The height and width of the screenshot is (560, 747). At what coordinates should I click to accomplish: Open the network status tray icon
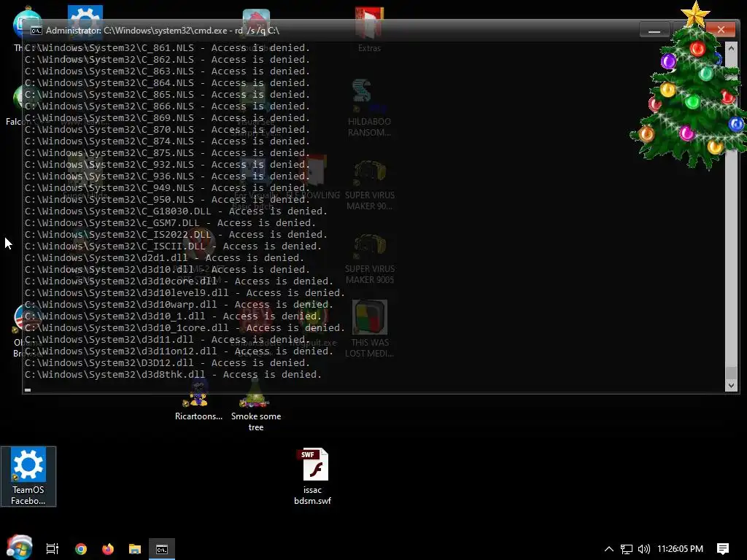tap(627, 549)
